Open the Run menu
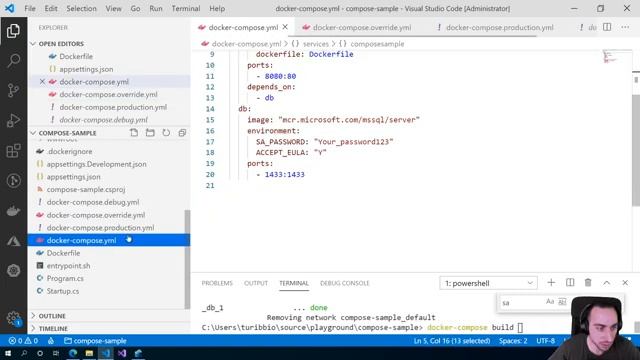The image size is (640, 360). click(156, 8)
